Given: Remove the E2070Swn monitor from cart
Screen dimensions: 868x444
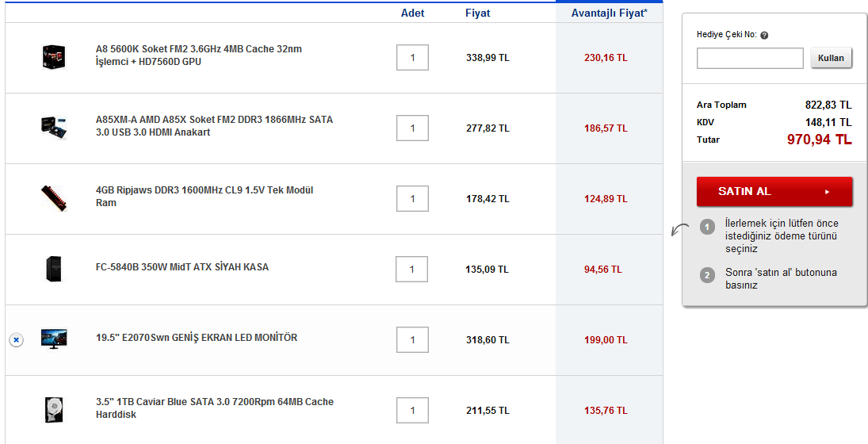Looking at the screenshot, I should pos(16,339).
